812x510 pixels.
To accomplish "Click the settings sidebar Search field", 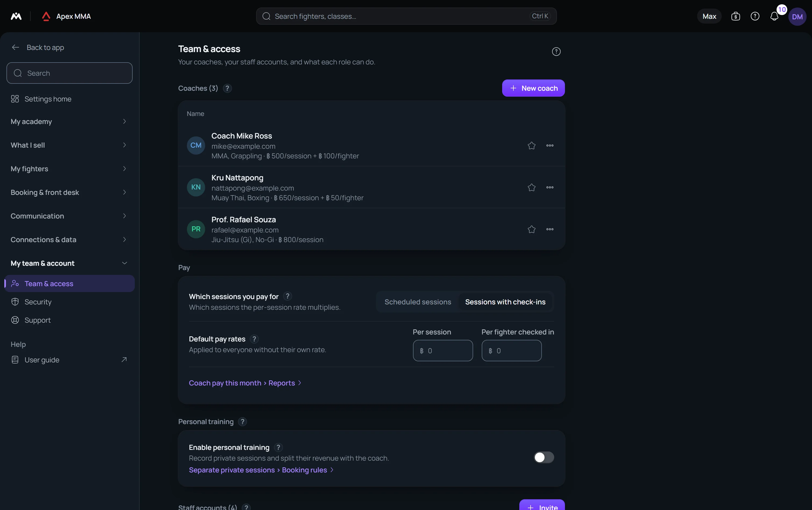I will (70, 73).
